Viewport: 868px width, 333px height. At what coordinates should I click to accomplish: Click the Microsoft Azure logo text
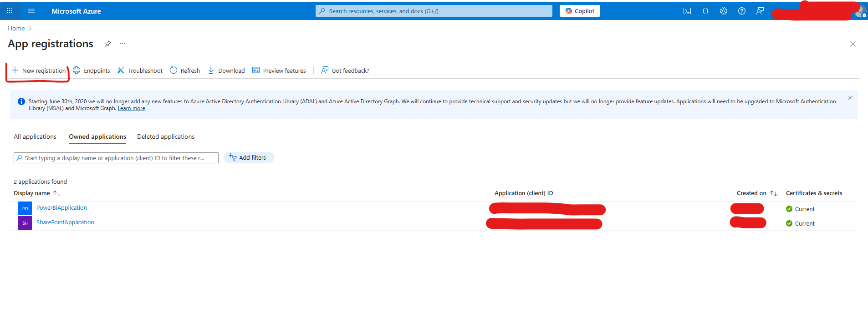click(x=76, y=11)
